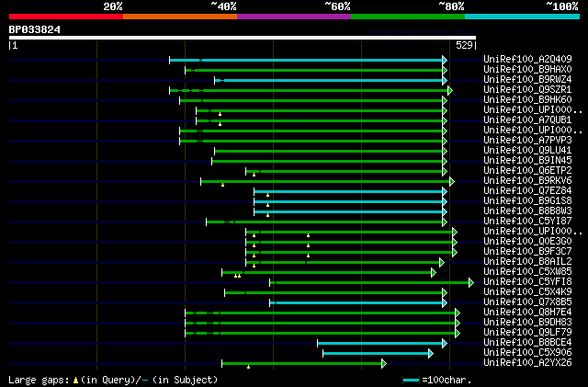Select the UniRef100_C5X906 label
588x387 pixels.
527,353
